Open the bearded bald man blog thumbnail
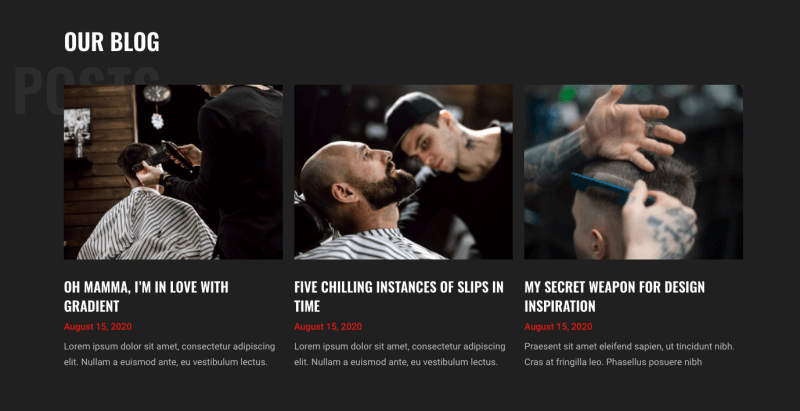The width and height of the screenshot is (800, 411). click(403, 172)
